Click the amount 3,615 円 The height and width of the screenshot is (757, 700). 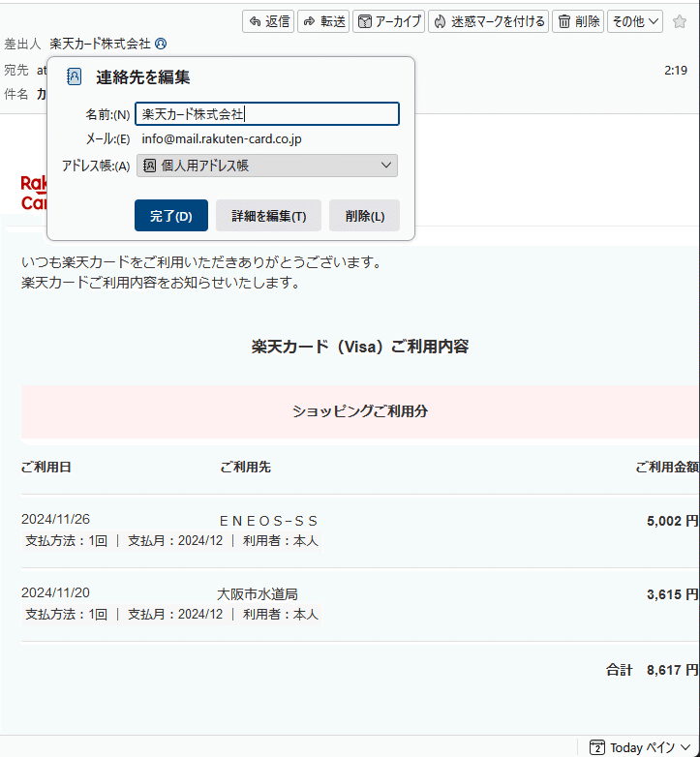pos(673,594)
